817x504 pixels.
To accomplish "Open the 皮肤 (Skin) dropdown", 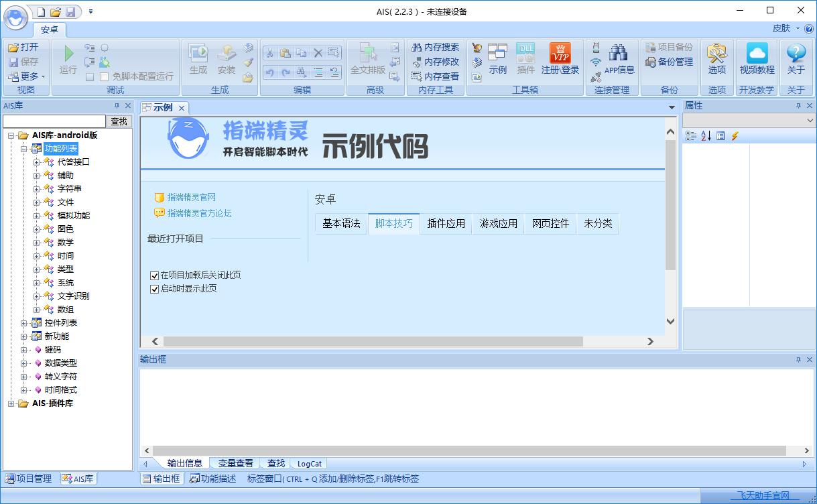I will click(785, 29).
